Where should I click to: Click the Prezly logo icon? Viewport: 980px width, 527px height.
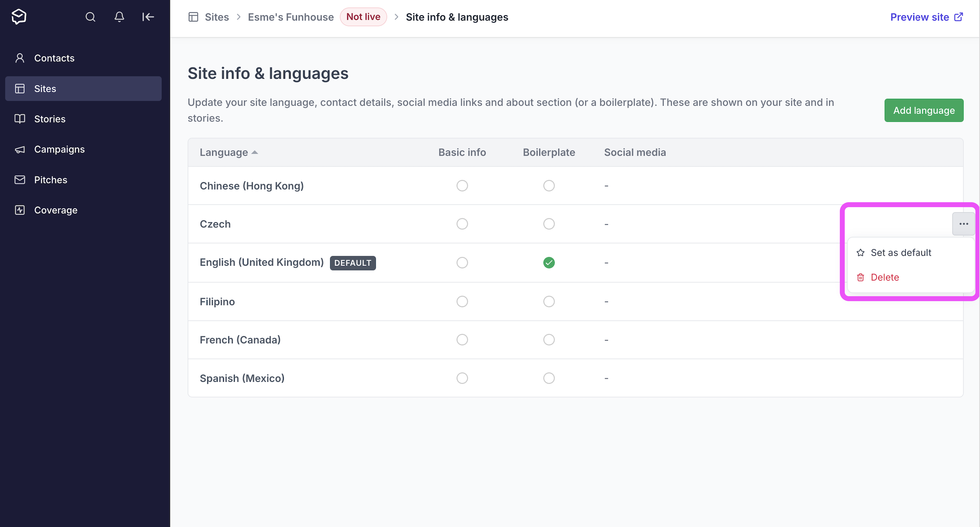[x=19, y=17]
